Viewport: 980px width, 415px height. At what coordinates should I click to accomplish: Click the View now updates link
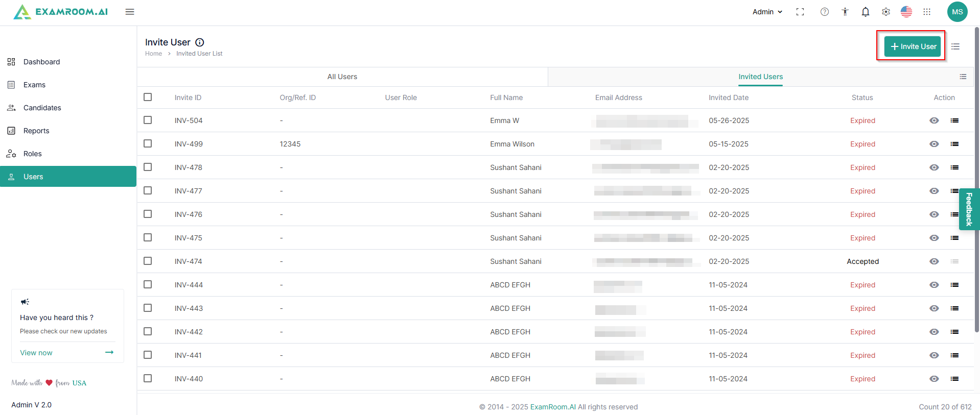coord(67,353)
